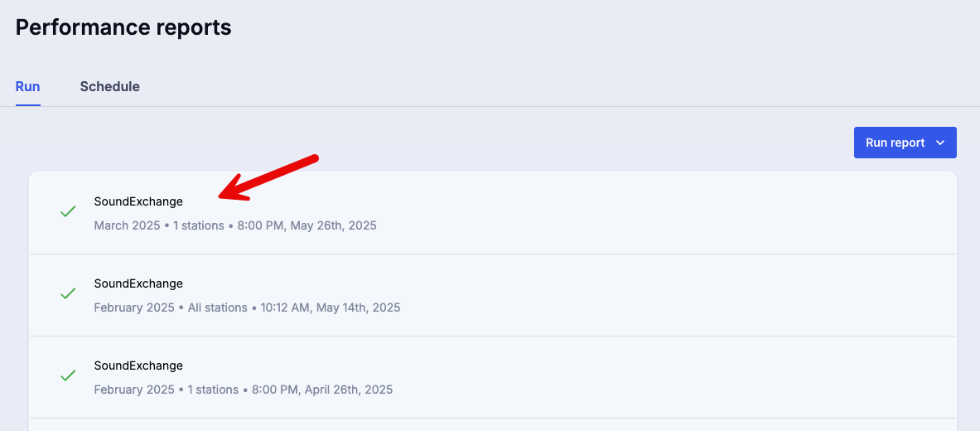Click the Performance reports heading
The height and width of the screenshot is (431, 980).
pyautogui.click(x=123, y=27)
